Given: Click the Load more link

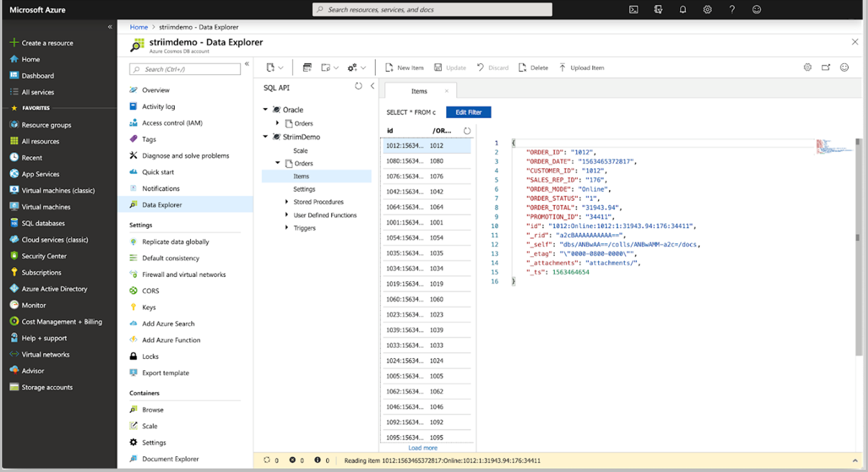Looking at the screenshot, I should click(422, 448).
